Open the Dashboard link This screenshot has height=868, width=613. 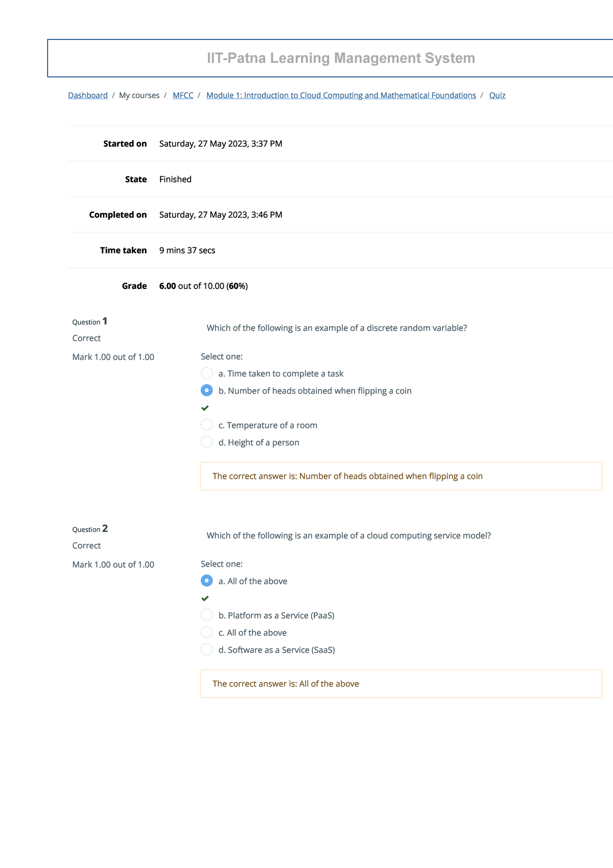(x=88, y=95)
